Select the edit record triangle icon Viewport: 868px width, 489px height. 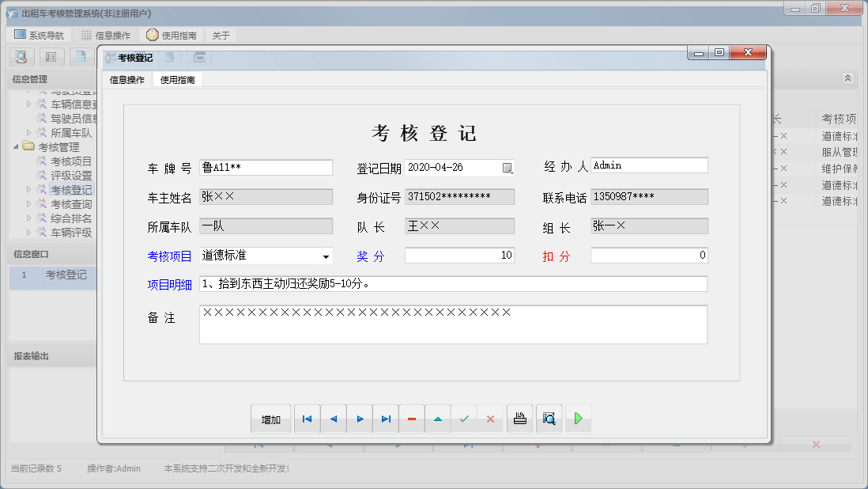click(x=438, y=419)
